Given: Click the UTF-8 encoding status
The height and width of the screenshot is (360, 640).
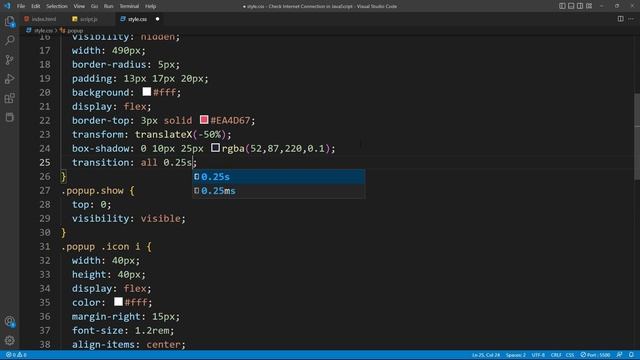Looking at the screenshot, I should (538, 355).
